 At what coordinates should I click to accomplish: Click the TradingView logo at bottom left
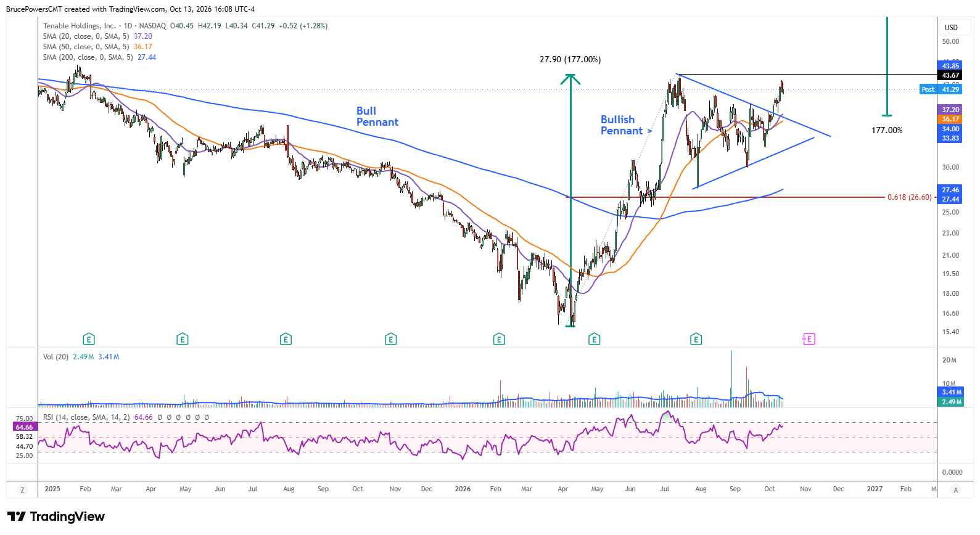pos(56,517)
